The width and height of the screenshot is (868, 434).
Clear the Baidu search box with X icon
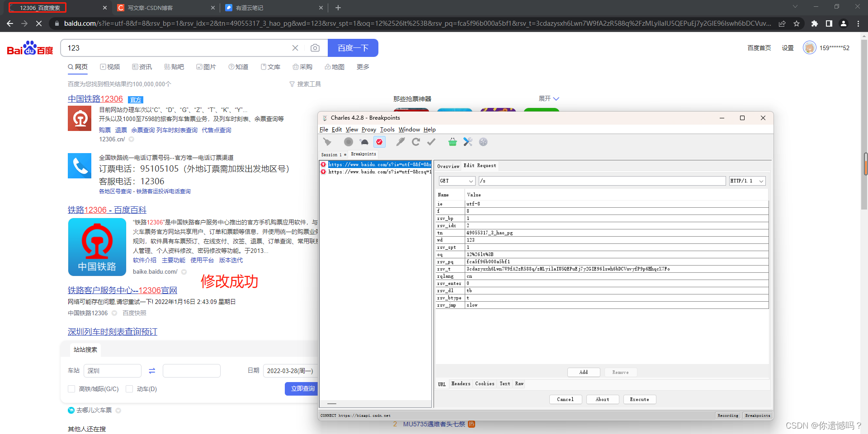[x=295, y=48]
